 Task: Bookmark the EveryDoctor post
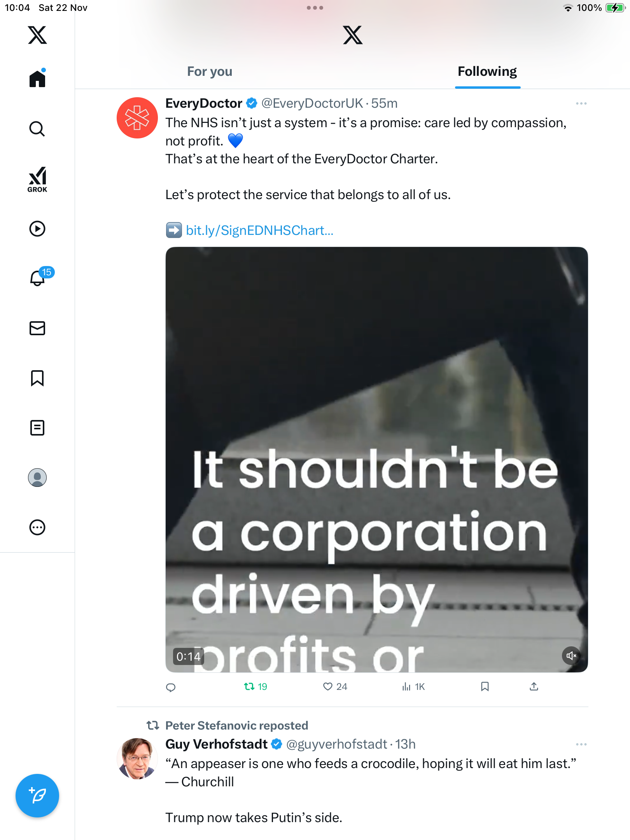485,687
